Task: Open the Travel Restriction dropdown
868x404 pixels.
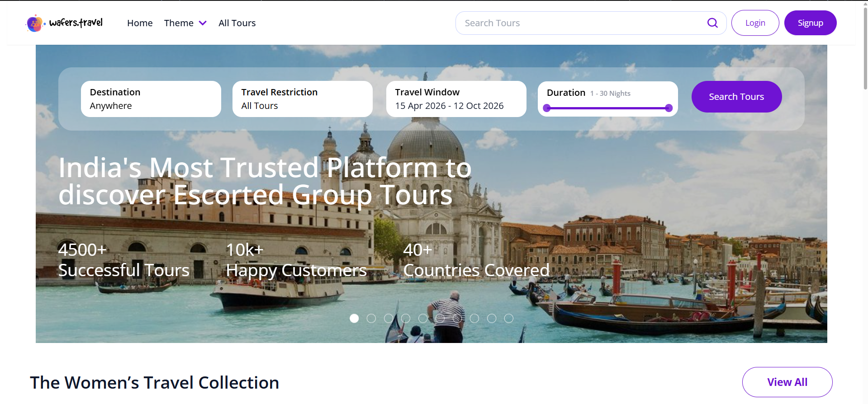Action: pos(302,99)
